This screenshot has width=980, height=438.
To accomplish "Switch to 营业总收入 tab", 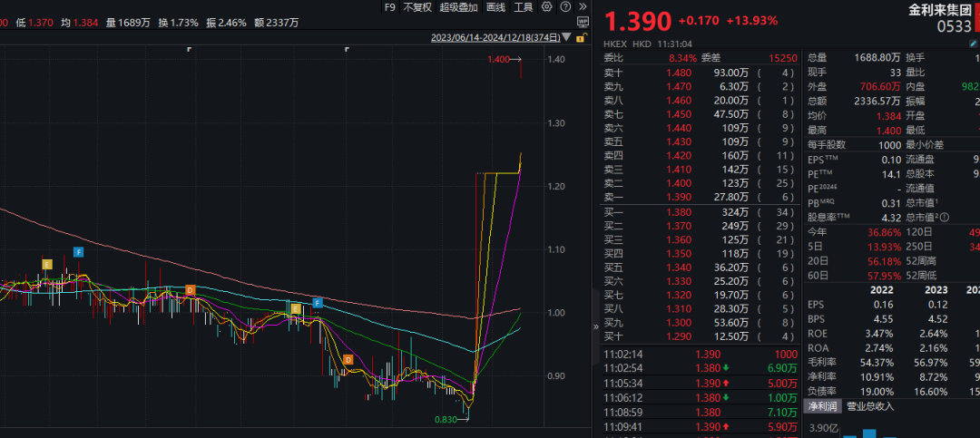I will click(870, 405).
